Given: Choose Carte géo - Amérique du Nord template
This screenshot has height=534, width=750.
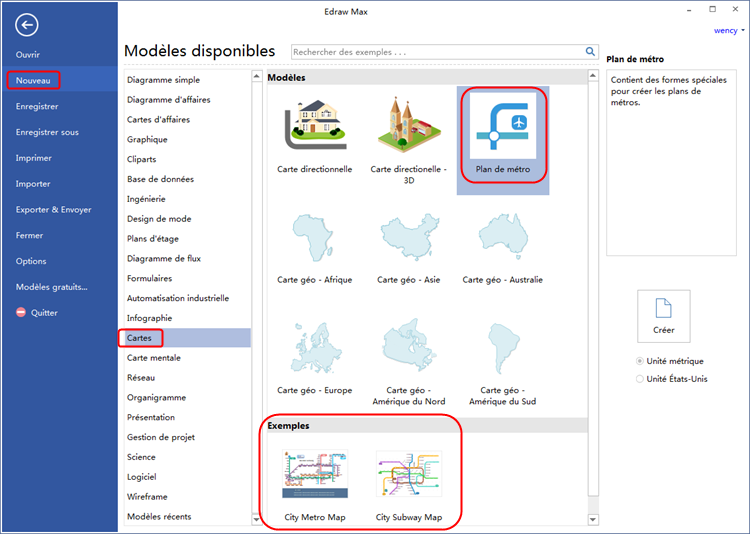Looking at the screenshot, I should coord(408,364).
